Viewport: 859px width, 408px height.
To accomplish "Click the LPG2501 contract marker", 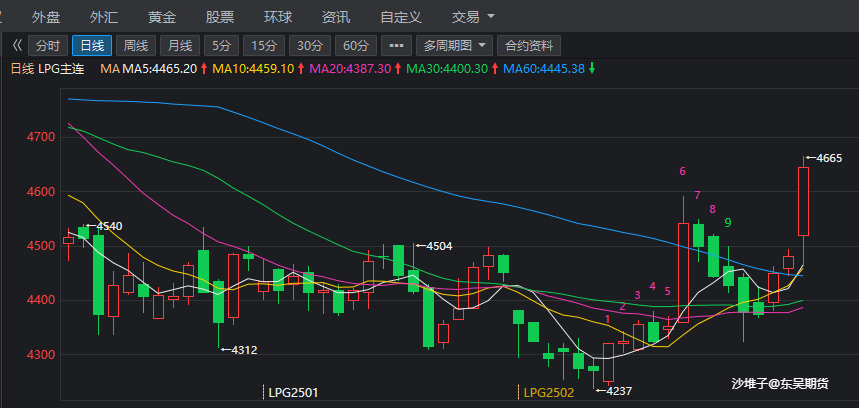I will tap(291, 393).
